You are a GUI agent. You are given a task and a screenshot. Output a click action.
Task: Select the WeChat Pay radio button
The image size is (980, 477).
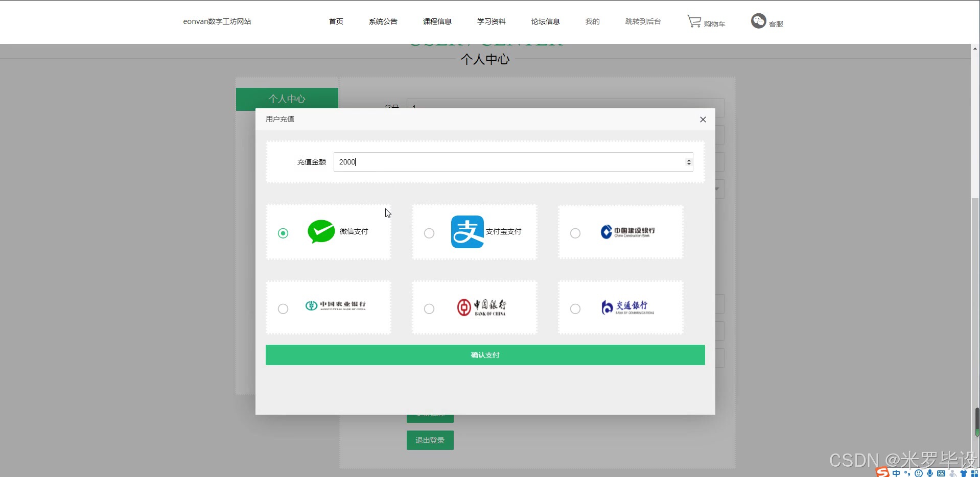283,233
